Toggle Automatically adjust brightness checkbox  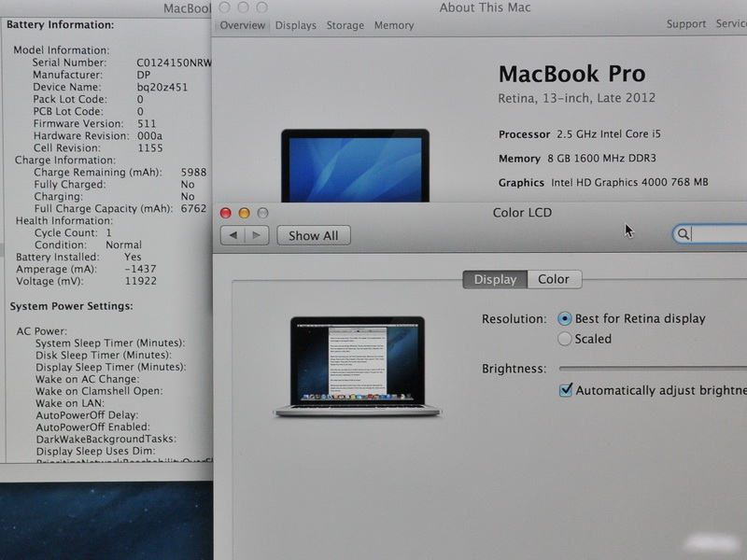point(566,390)
